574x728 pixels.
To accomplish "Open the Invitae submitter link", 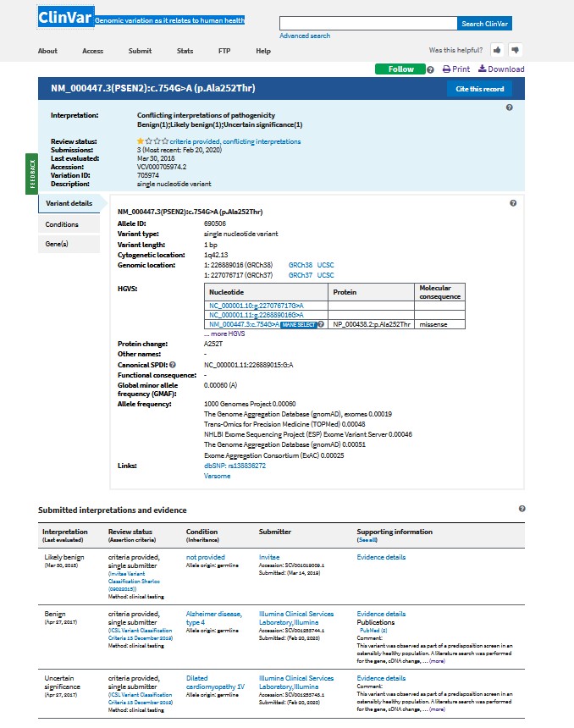I will click(x=269, y=557).
